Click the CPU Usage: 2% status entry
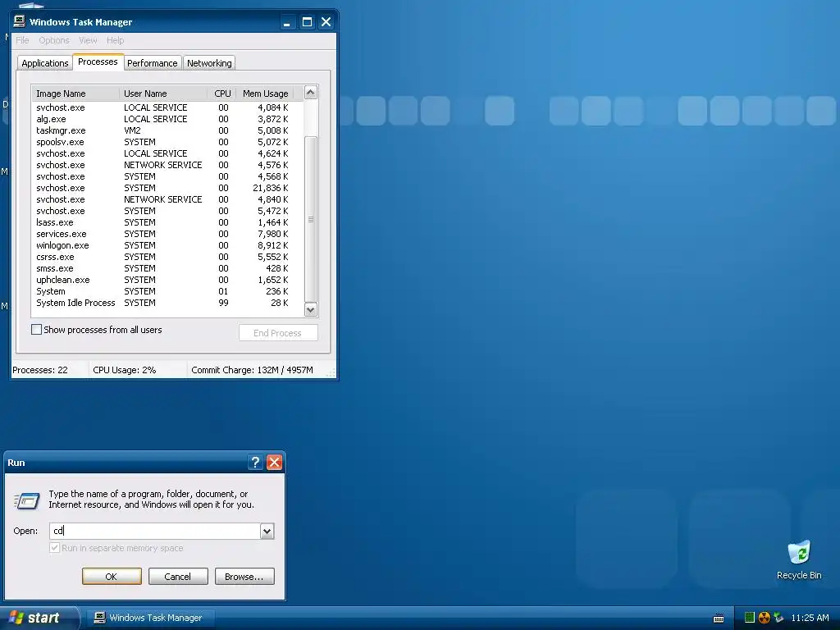Image resolution: width=840 pixels, height=630 pixels. click(125, 370)
